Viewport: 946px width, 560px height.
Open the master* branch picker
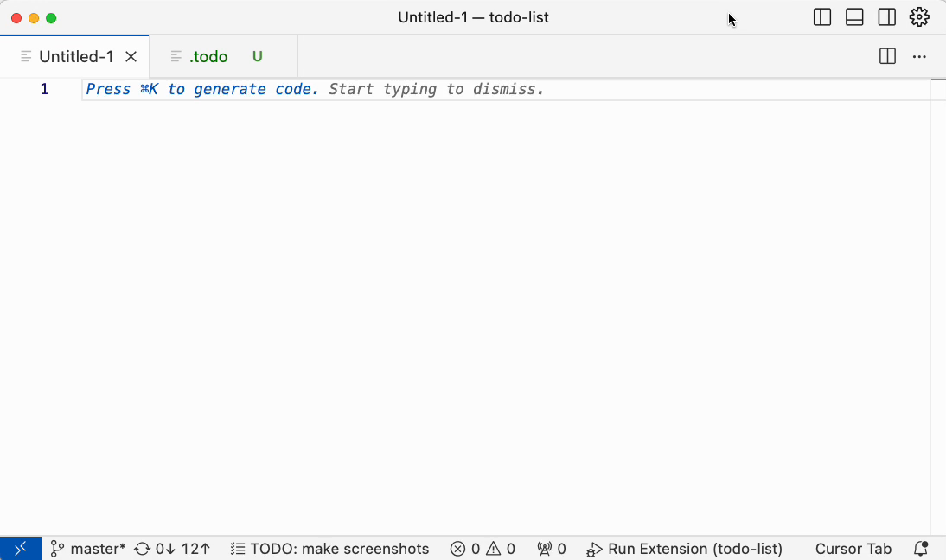87,549
